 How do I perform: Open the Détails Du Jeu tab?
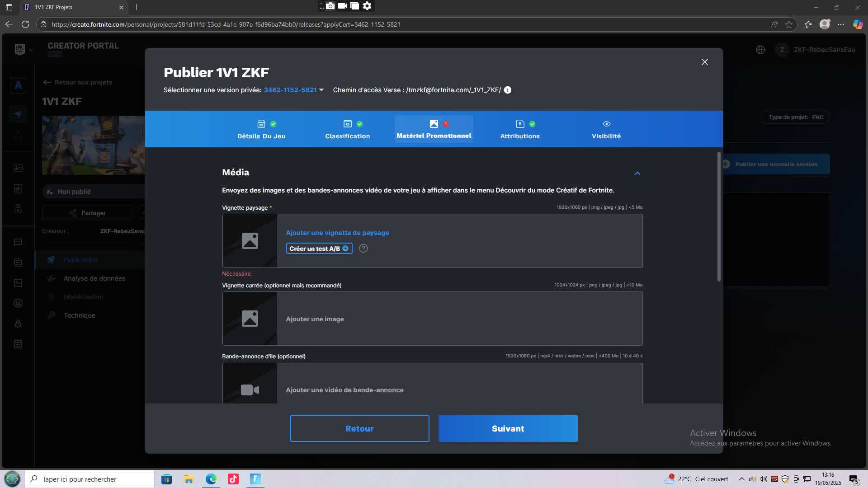(x=261, y=130)
